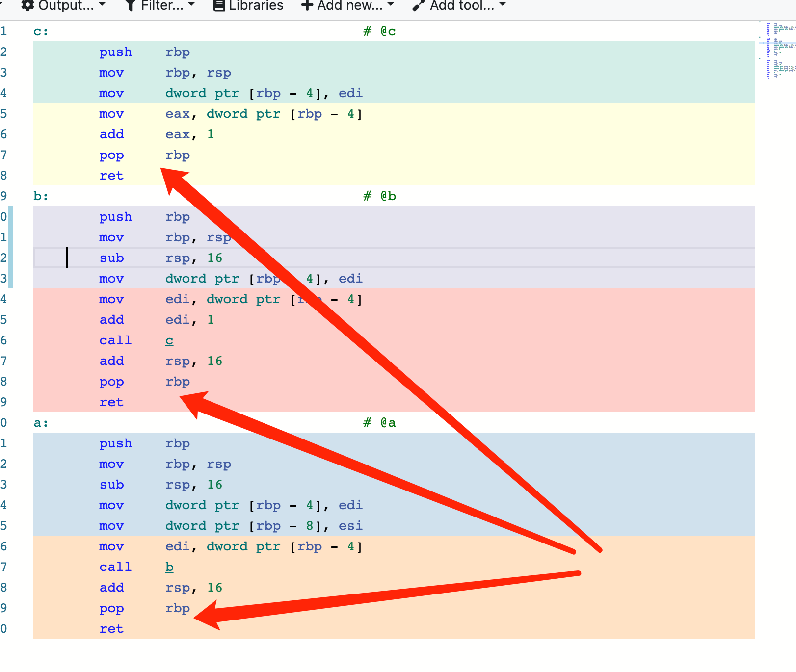Viewport: 796px width, 672px height.
Task: Click line number 1 in gutter
Action: [x=4, y=31]
